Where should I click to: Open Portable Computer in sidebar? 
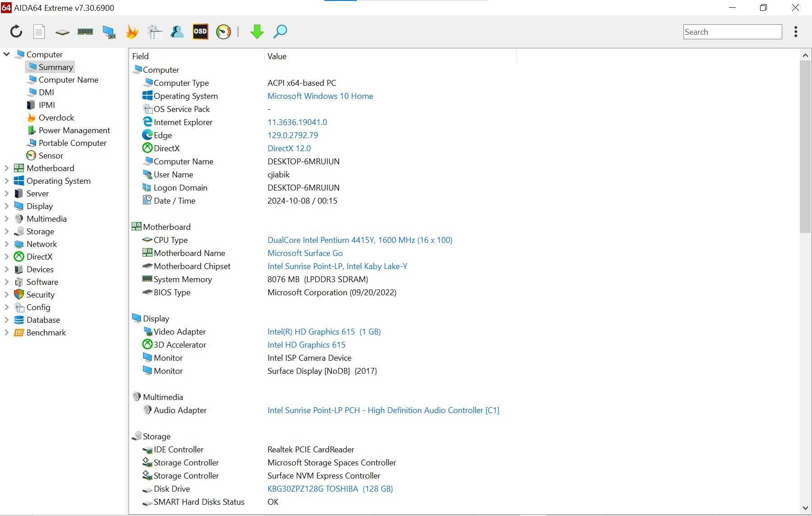pos(72,143)
